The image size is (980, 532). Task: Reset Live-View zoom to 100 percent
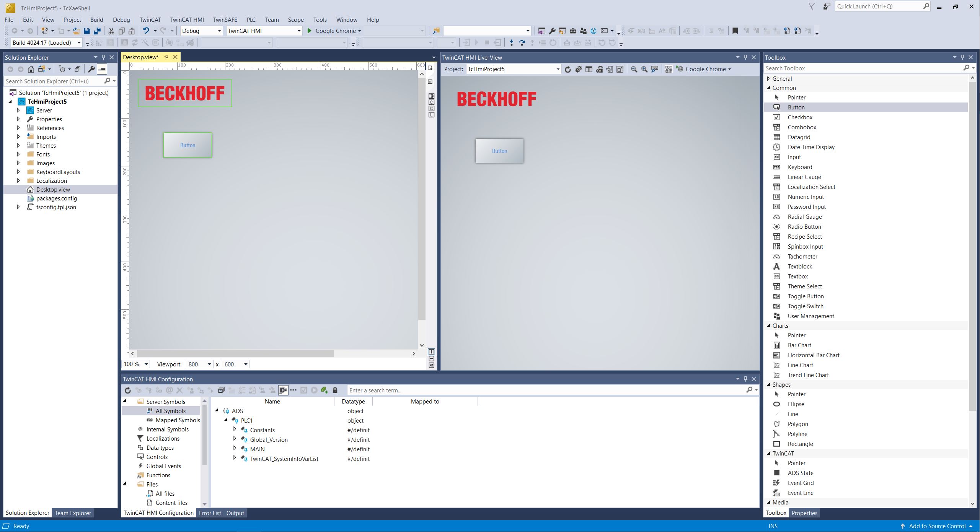pos(655,69)
